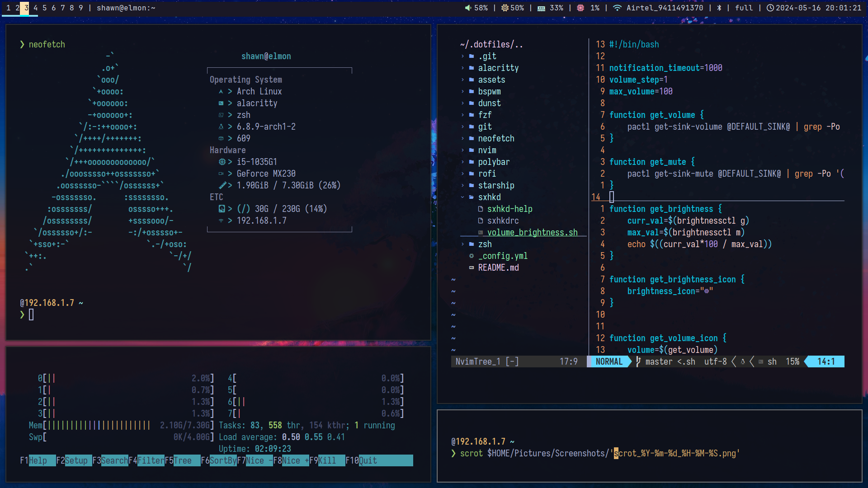Click the Wi-Fi icon in polybar
Image resolution: width=868 pixels, height=488 pixels.
[x=617, y=8]
